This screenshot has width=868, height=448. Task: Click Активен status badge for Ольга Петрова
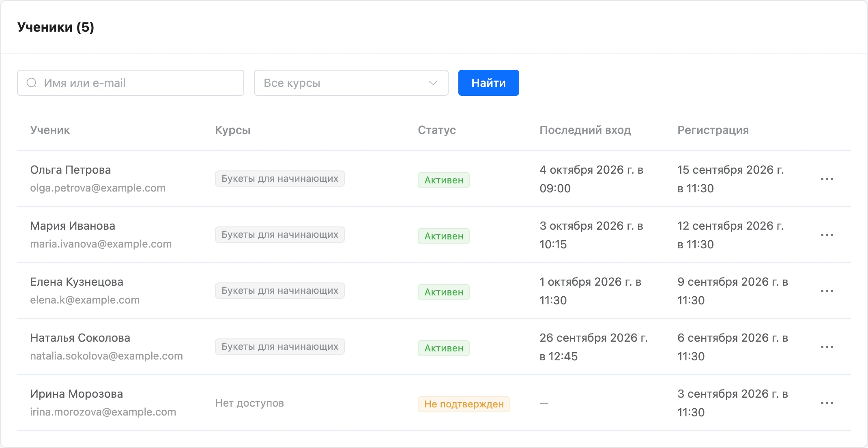pos(444,180)
